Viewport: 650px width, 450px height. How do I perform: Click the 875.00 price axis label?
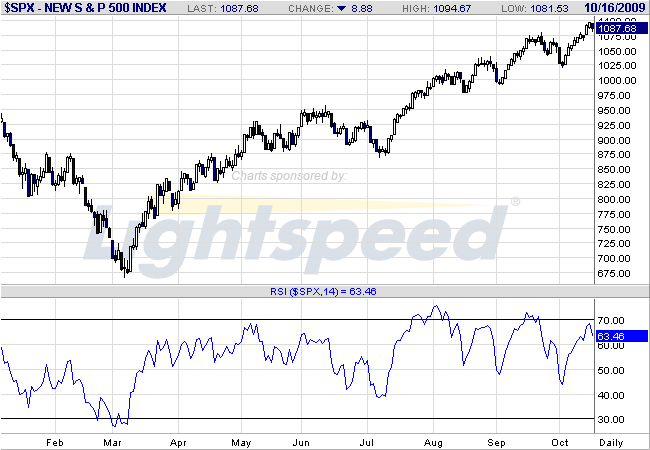614,155
